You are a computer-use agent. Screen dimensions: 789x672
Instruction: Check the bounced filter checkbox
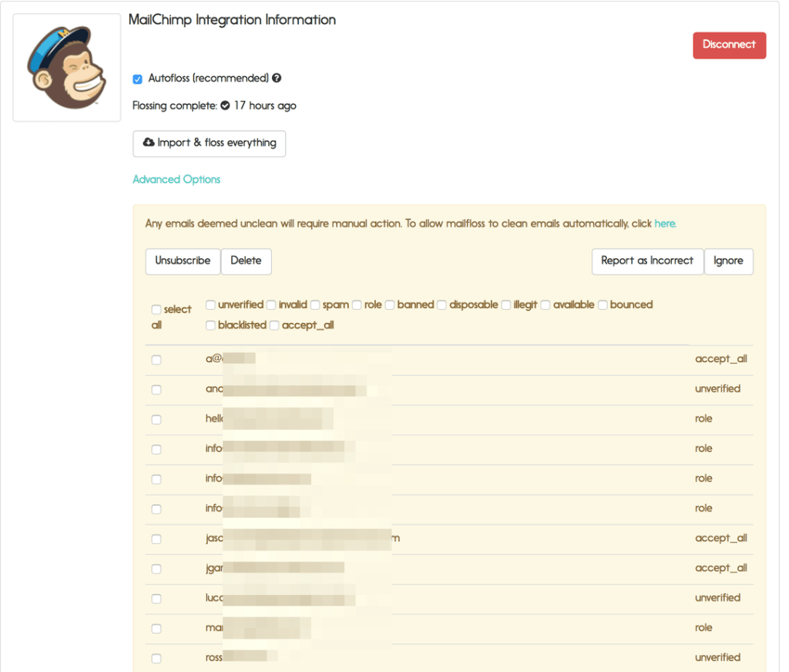tap(603, 305)
